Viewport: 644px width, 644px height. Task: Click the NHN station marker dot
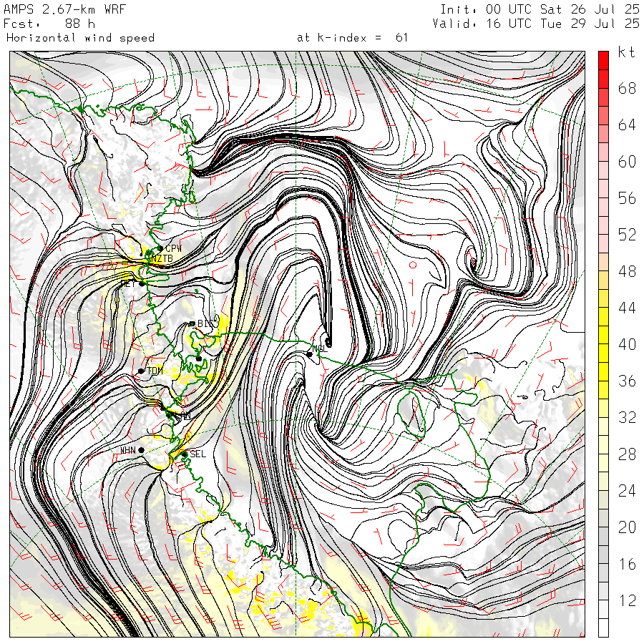141,450
